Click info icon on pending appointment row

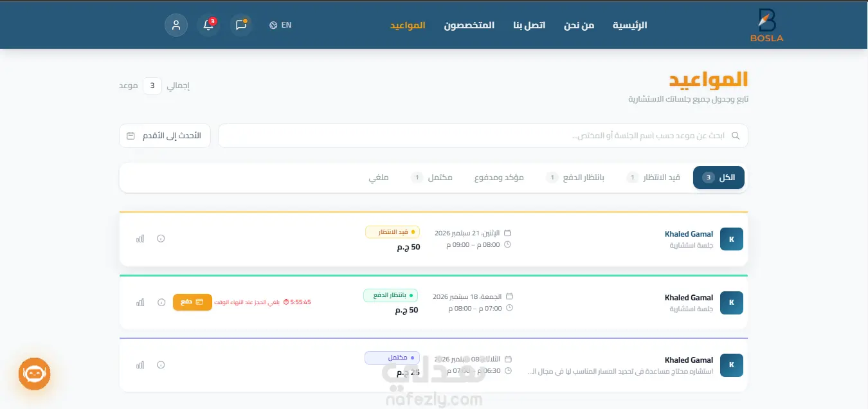[161, 239]
